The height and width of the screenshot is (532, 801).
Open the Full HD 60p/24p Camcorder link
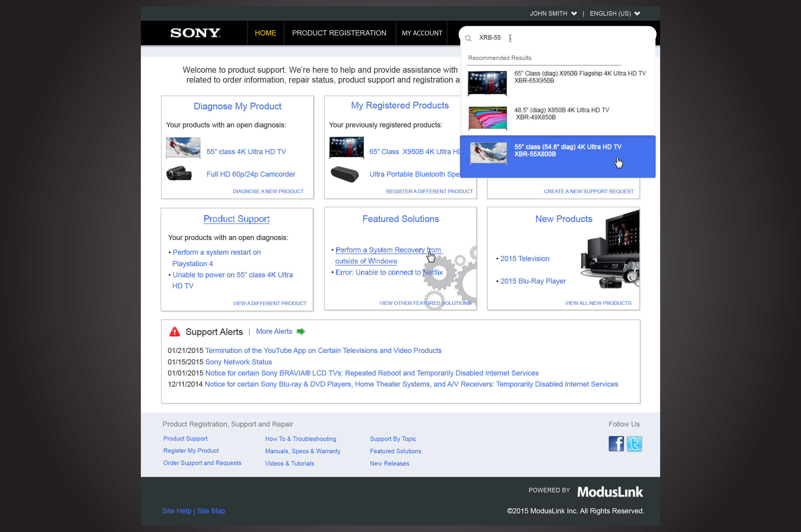click(x=251, y=174)
